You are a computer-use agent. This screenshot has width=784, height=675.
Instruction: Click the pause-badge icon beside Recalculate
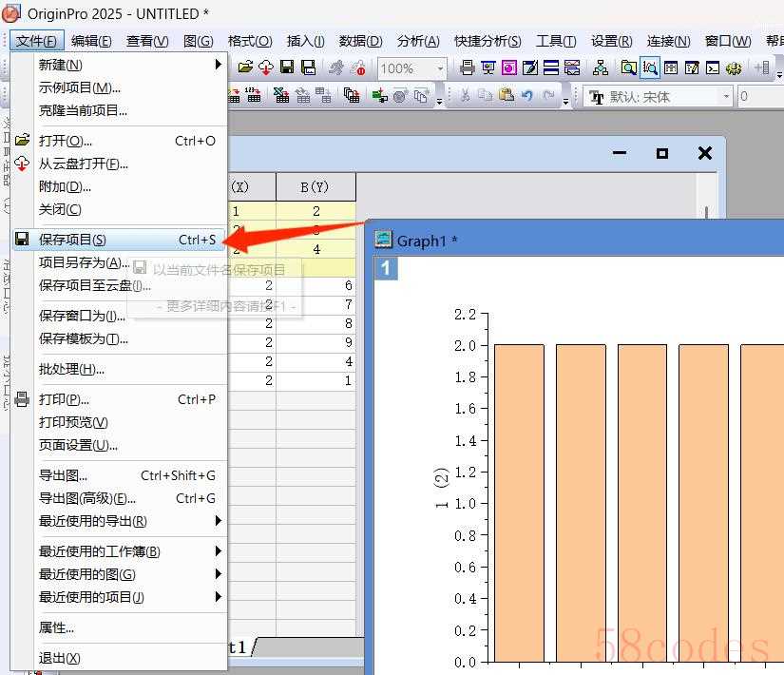[x=357, y=67]
